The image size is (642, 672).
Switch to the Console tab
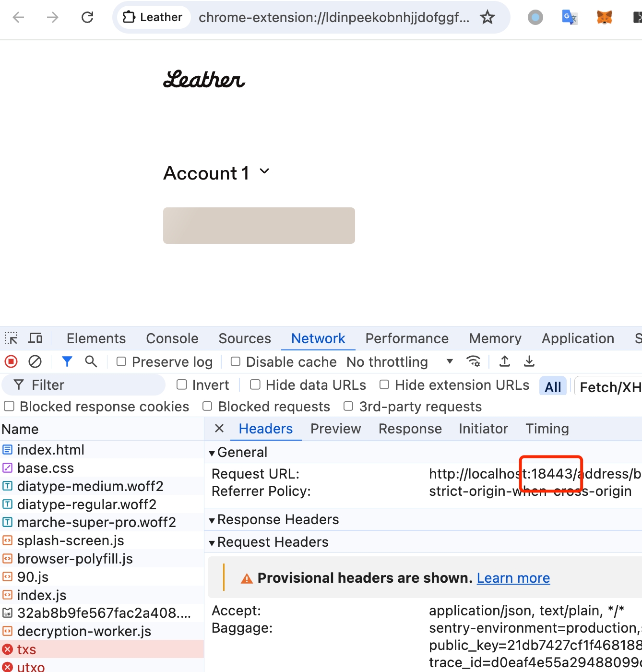click(172, 338)
